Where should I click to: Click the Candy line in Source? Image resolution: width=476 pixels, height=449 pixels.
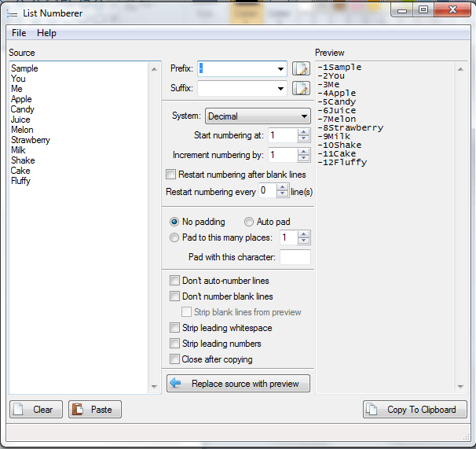pos(23,109)
